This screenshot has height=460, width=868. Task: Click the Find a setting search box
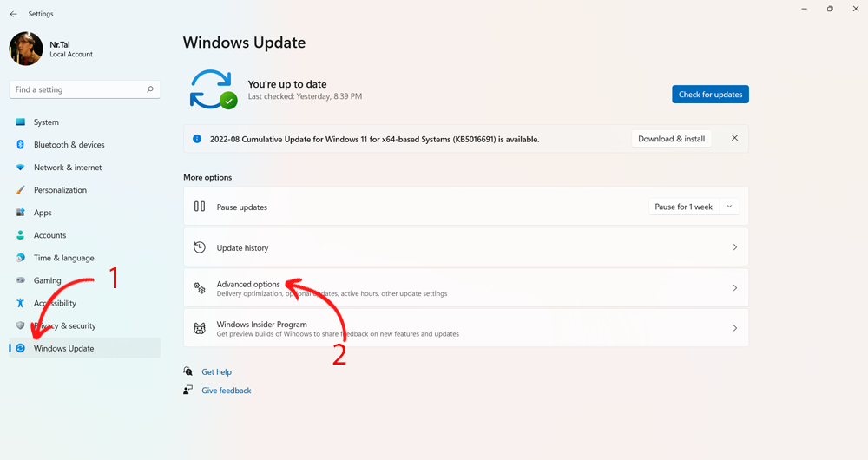click(x=85, y=89)
